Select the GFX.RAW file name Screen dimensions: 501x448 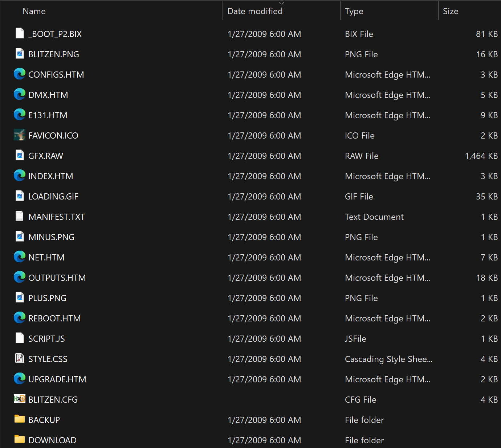[x=46, y=156]
